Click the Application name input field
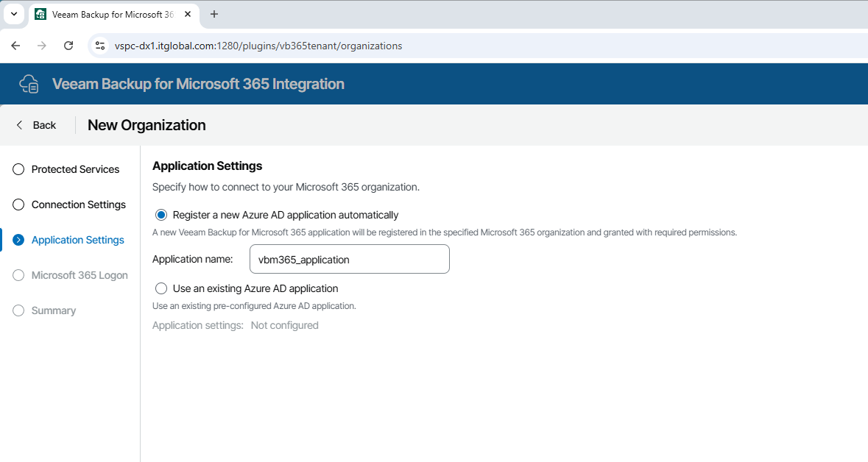Screen dimensions: 868x462 349,259
